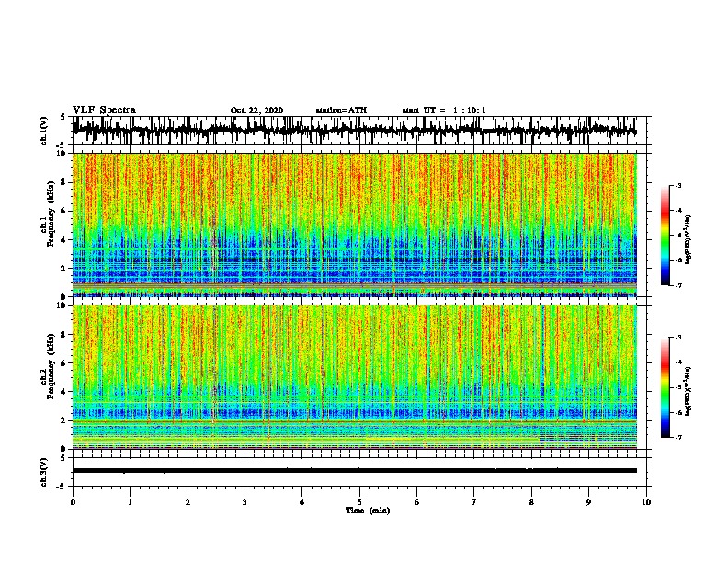Image resolution: width=728 pixels, height=563 pixels.
Task: Click time axis tick label '8'
Action: pyautogui.click(x=531, y=502)
